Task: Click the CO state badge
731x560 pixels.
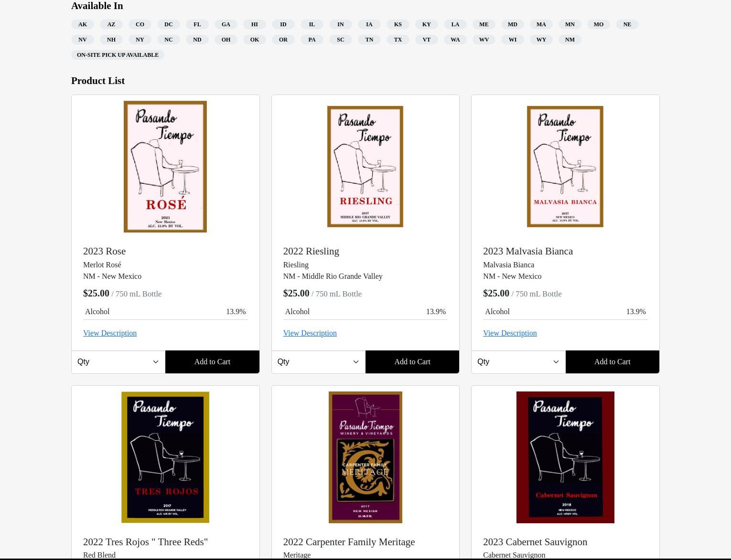Action: tap(140, 24)
